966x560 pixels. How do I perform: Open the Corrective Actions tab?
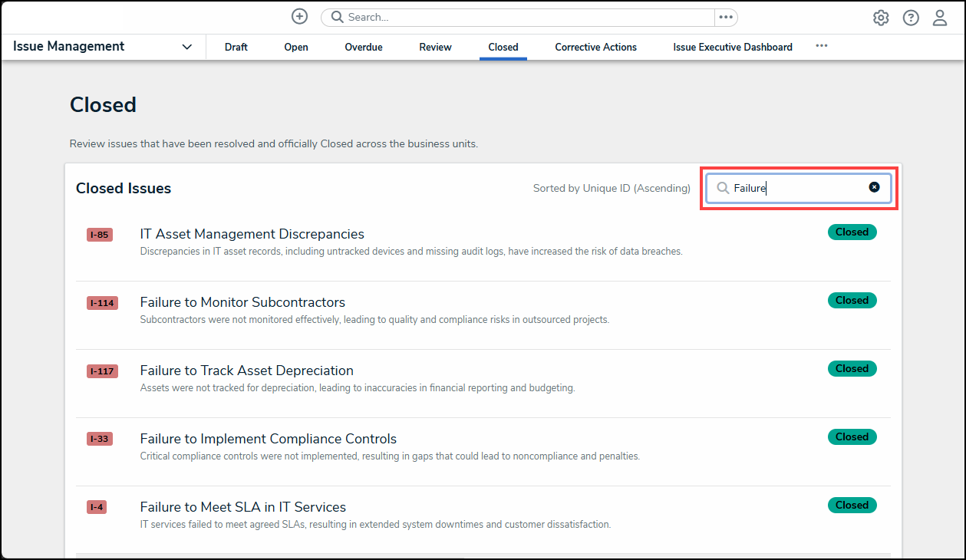(595, 47)
